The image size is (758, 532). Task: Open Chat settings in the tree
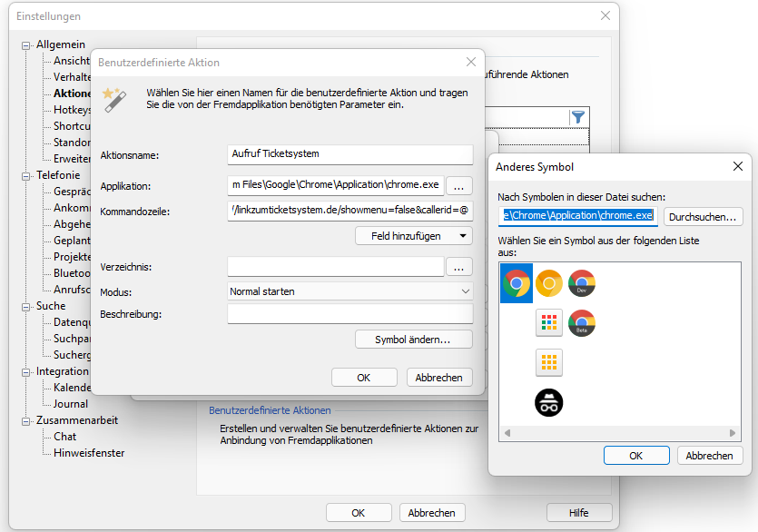64,437
